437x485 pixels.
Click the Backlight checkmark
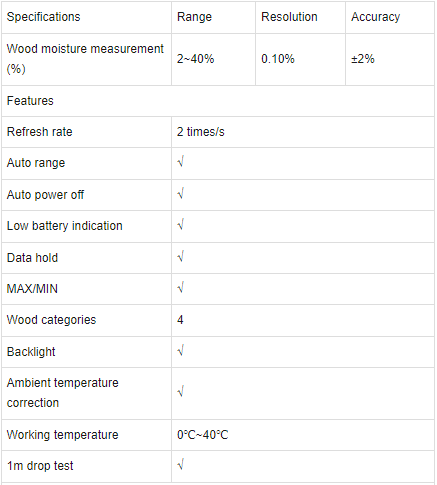coord(181,351)
